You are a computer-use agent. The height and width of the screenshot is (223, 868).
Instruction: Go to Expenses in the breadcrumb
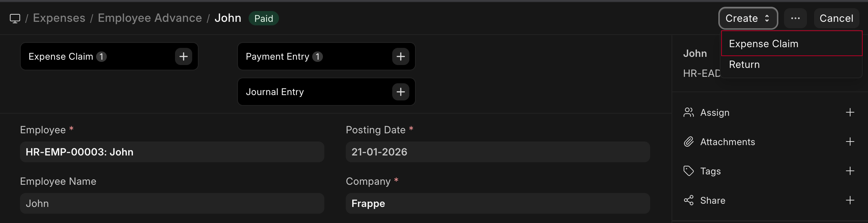click(59, 18)
